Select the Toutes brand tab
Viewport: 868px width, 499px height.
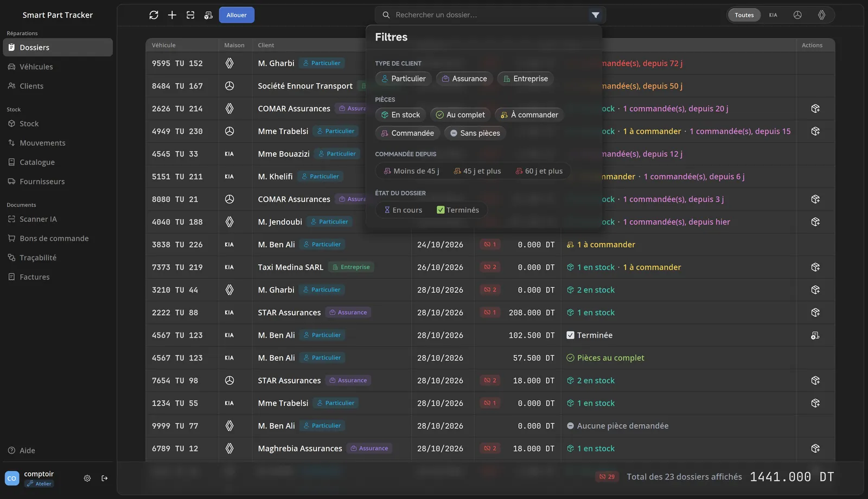point(744,15)
